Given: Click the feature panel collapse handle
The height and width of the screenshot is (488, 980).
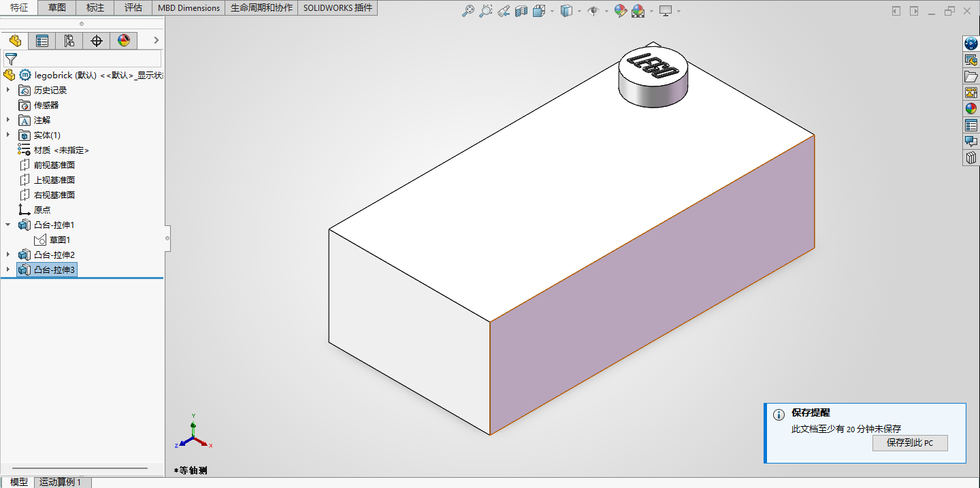Looking at the screenshot, I should tap(167, 238).
